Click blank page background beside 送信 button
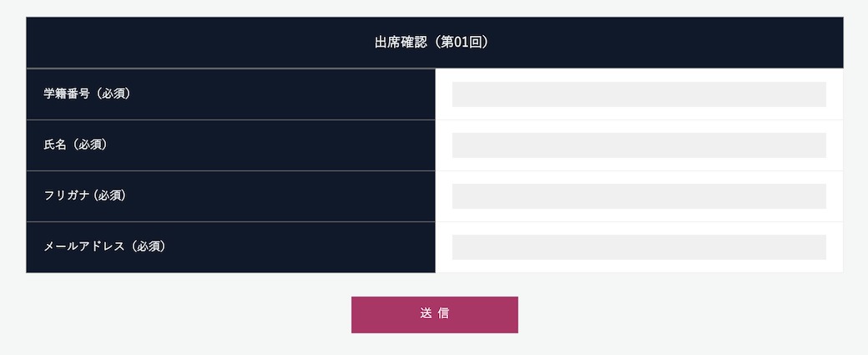Viewport: 868px width, 355px height. [x=664, y=315]
